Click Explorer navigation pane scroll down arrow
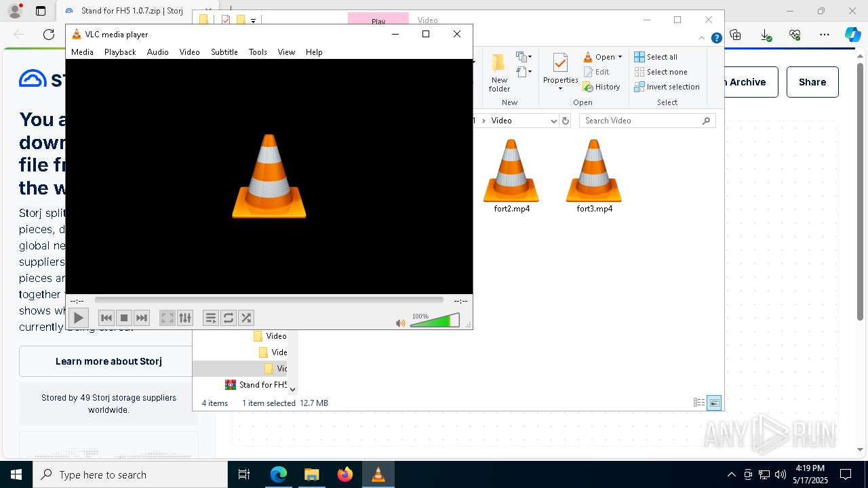The height and width of the screenshot is (488, 868). click(x=292, y=389)
